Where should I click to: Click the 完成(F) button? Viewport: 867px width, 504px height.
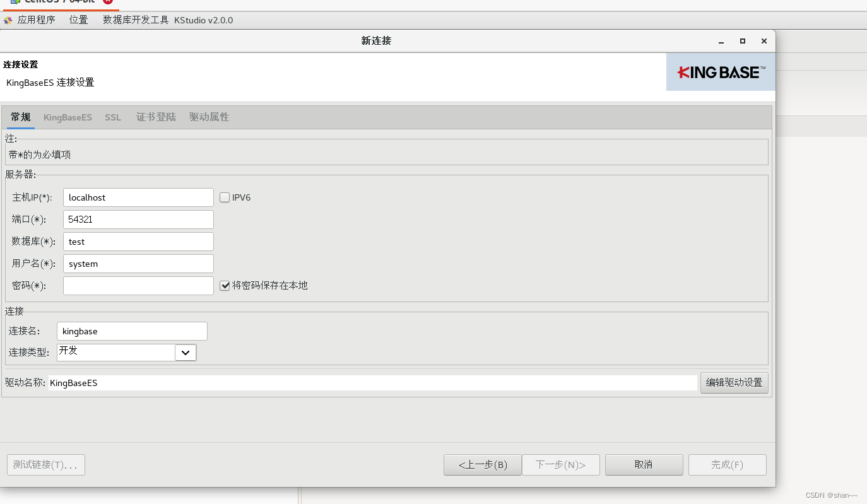point(728,465)
